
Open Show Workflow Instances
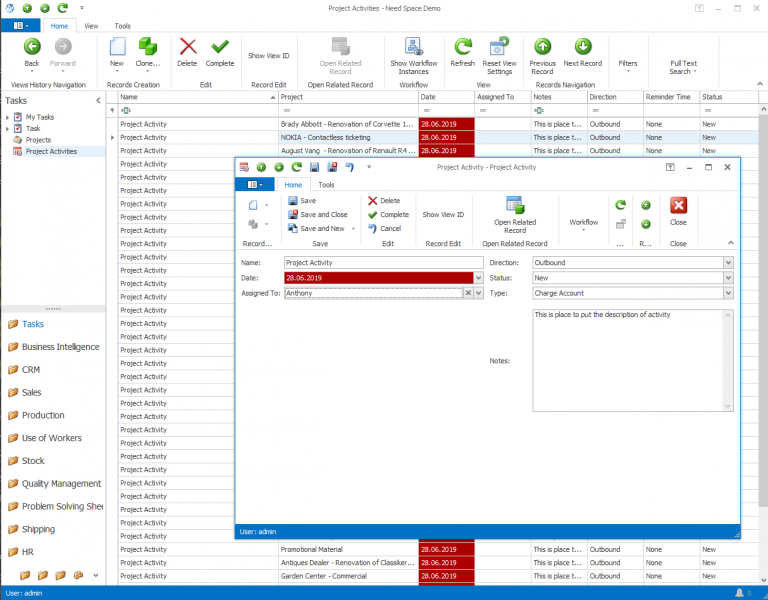click(x=414, y=47)
